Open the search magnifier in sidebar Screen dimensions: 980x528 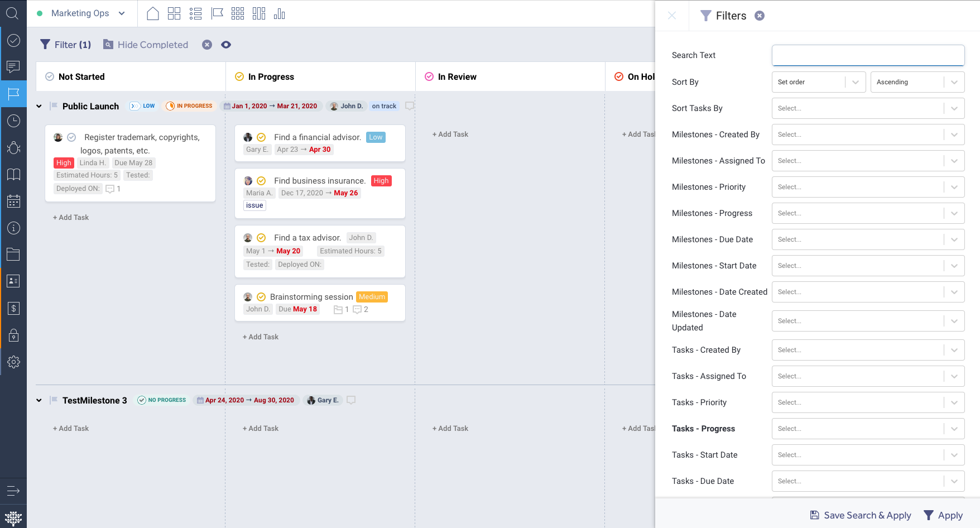tap(12, 13)
